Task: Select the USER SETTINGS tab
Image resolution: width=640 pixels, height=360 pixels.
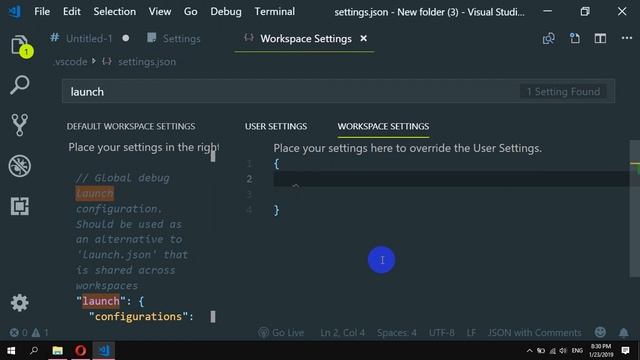Action: 276,126
